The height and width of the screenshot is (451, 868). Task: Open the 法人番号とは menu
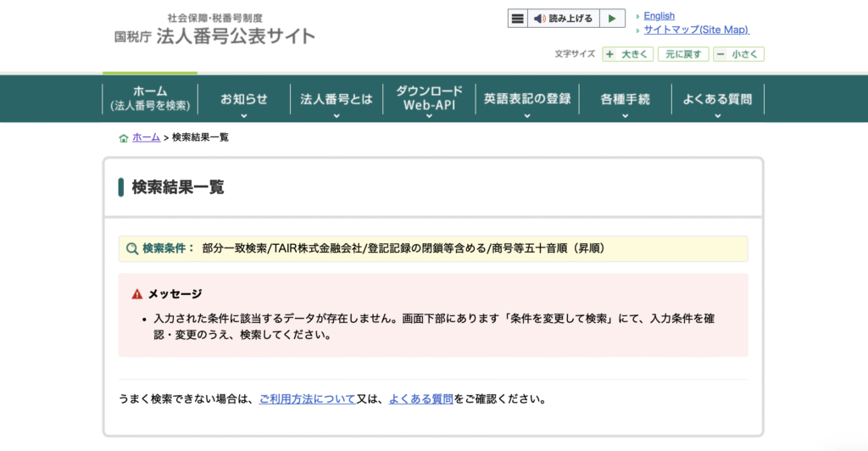coord(336,99)
